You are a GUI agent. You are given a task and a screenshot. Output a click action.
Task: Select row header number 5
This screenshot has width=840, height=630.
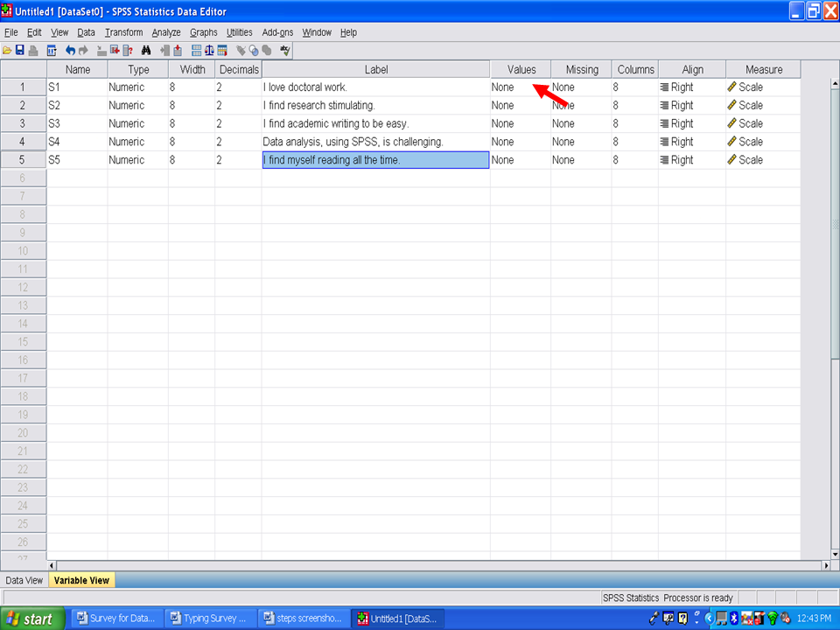23,160
